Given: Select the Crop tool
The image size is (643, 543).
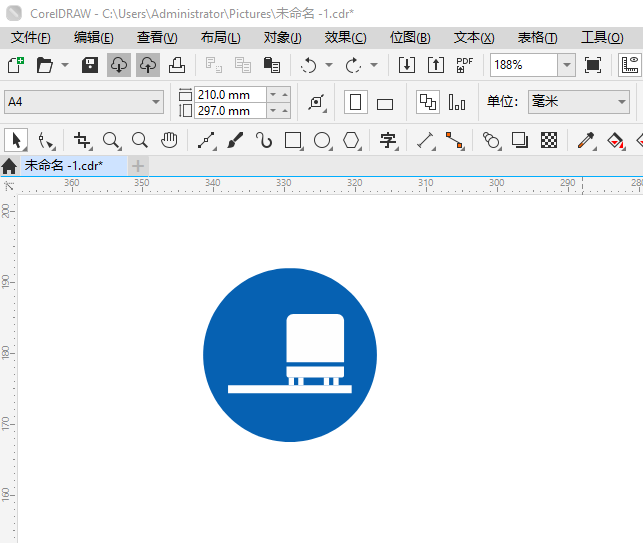Looking at the screenshot, I should (82, 140).
